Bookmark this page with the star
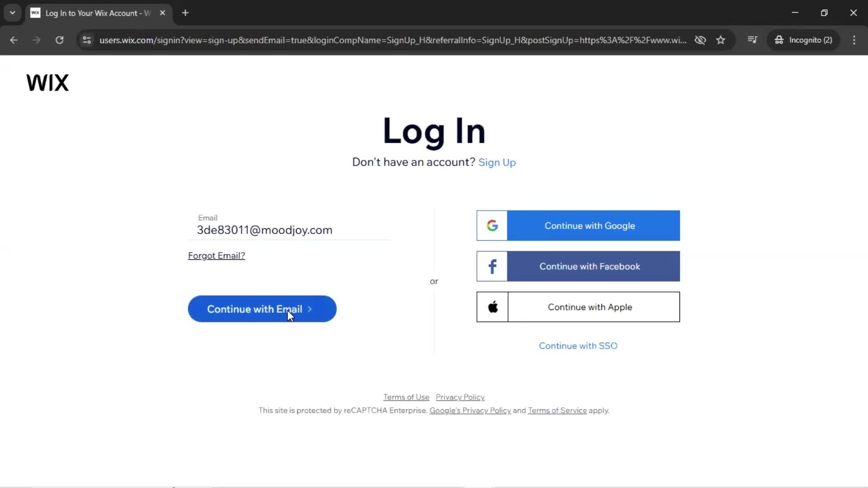This screenshot has width=868, height=488. 721,40
